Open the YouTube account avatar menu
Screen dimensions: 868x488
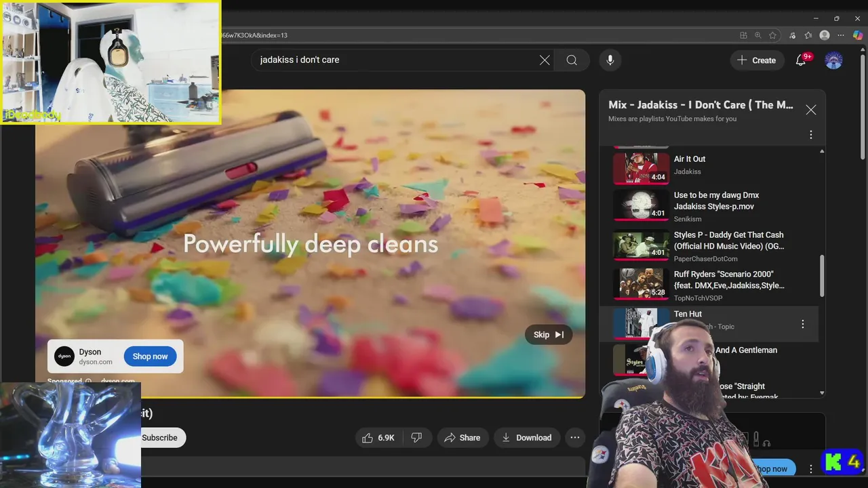pyautogui.click(x=833, y=60)
